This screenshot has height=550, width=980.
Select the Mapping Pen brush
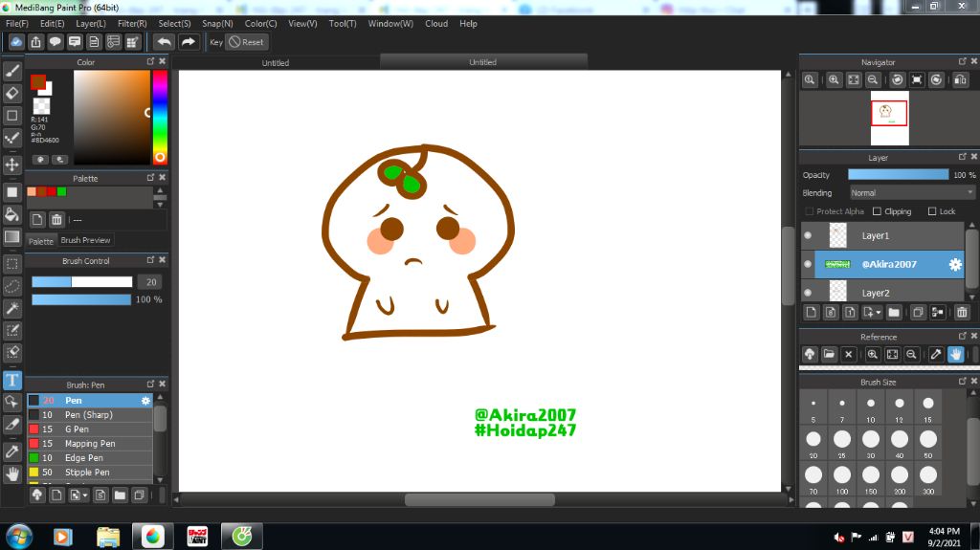tap(89, 444)
